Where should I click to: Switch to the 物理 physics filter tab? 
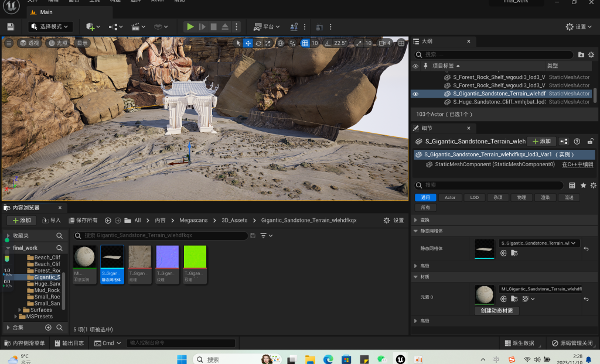pos(521,198)
